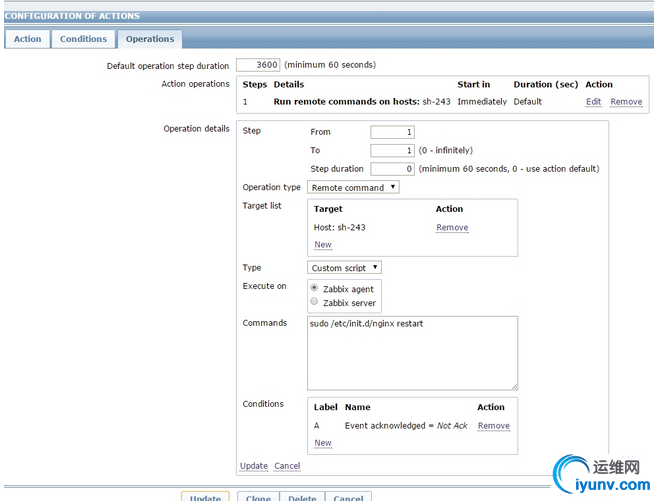This screenshot has height=501, width=656.
Task: Select Zabbix agent radio button
Action: point(314,288)
